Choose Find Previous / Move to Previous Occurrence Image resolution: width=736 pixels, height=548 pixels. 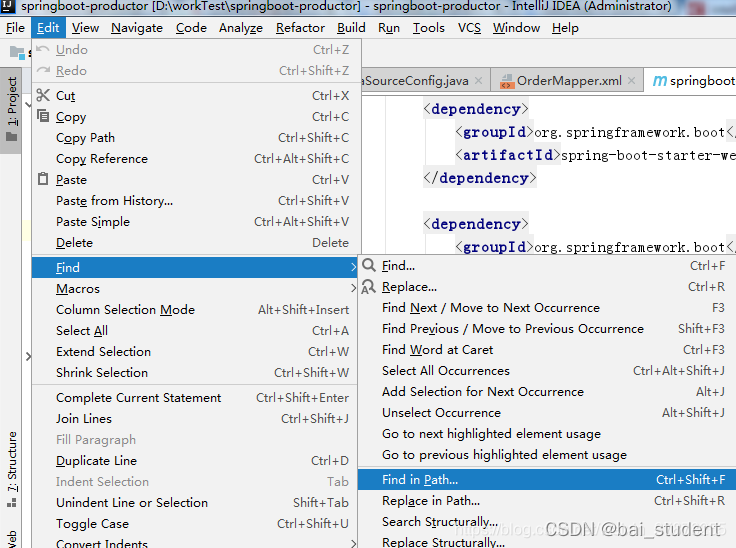click(547, 329)
